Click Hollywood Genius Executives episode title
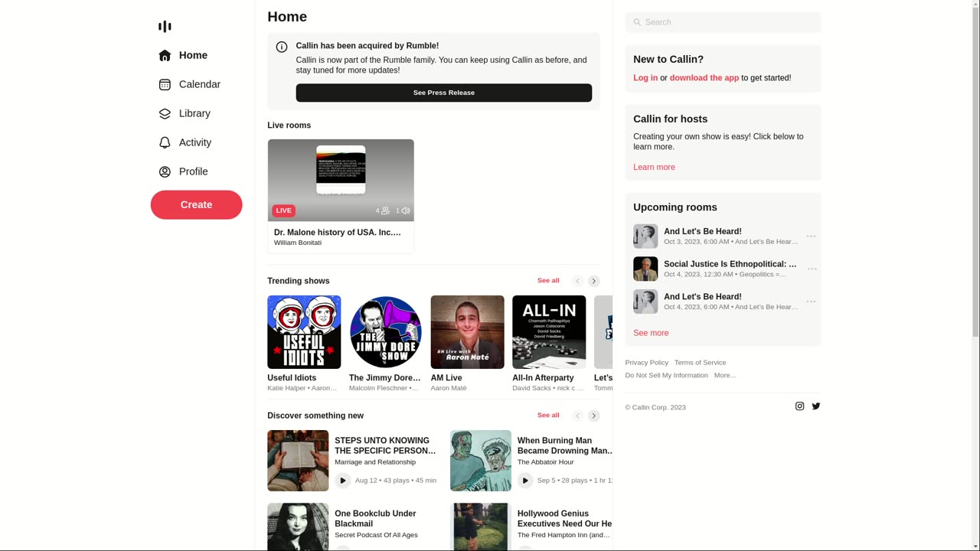 564,519
